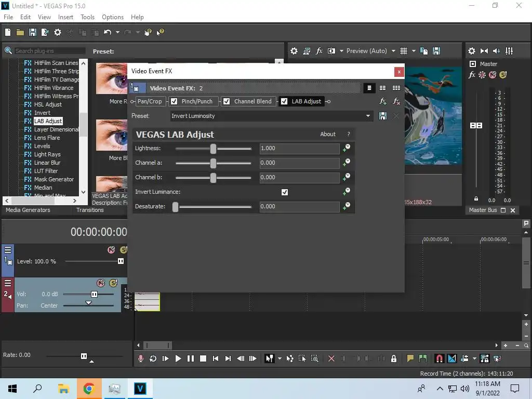
Task: Click the Stop button in transport
Action: [203, 358]
